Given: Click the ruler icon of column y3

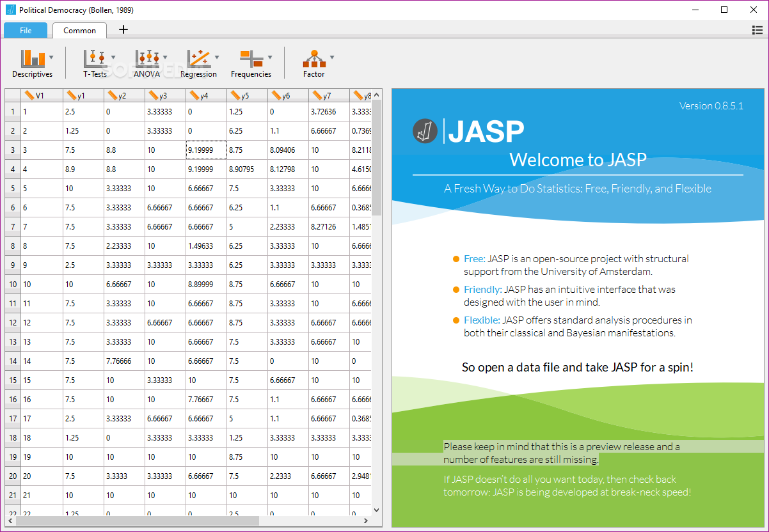Looking at the screenshot, I should click(154, 95).
